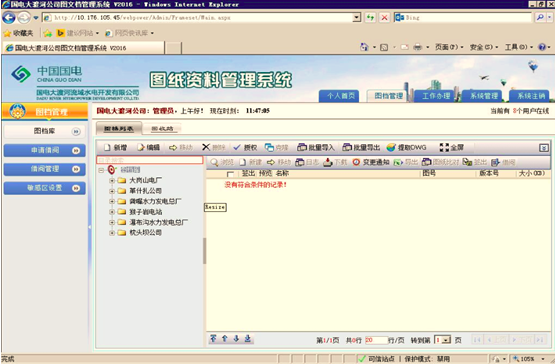Click the 批量导入 (batch import) icon
Viewport: 556px width, 364px height.
302,147
